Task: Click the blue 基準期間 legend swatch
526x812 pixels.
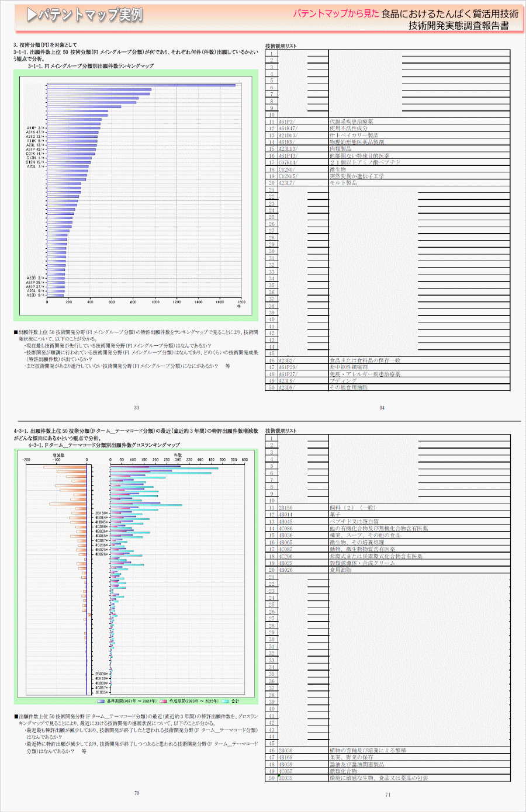Action: pyautogui.click(x=101, y=701)
